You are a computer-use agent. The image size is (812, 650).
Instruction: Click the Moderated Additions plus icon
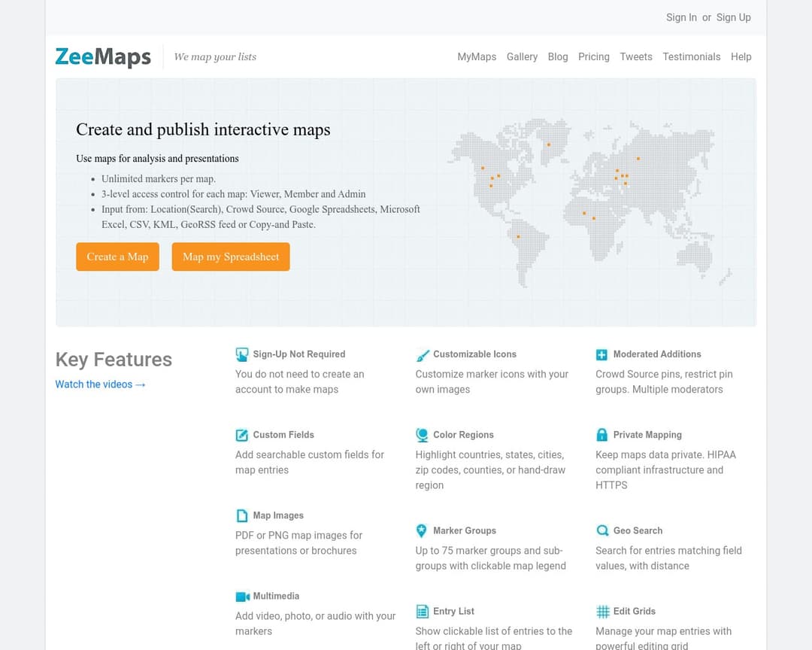[x=601, y=354]
